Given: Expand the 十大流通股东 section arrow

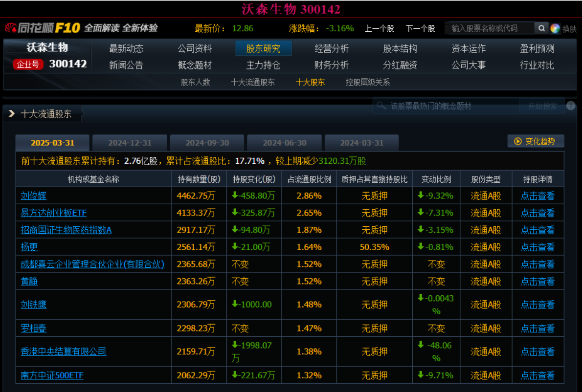Looking at the screenshot, I should coord(12,113).
